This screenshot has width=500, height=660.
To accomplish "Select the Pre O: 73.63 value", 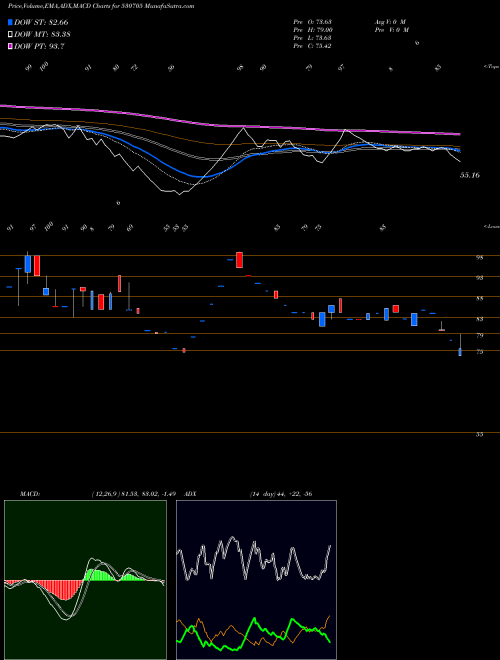I will pyautogui.click(x=314, y=21).
